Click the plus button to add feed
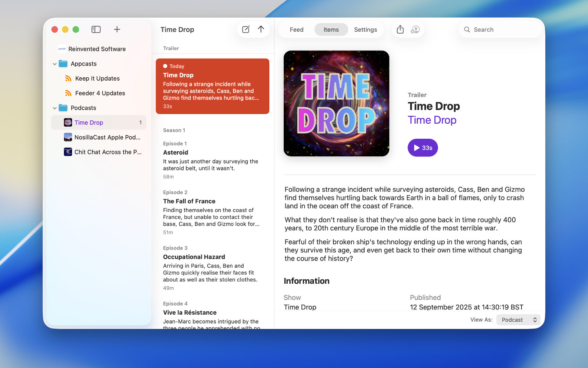This screenshot has height=368, width=588. [117, 29]
